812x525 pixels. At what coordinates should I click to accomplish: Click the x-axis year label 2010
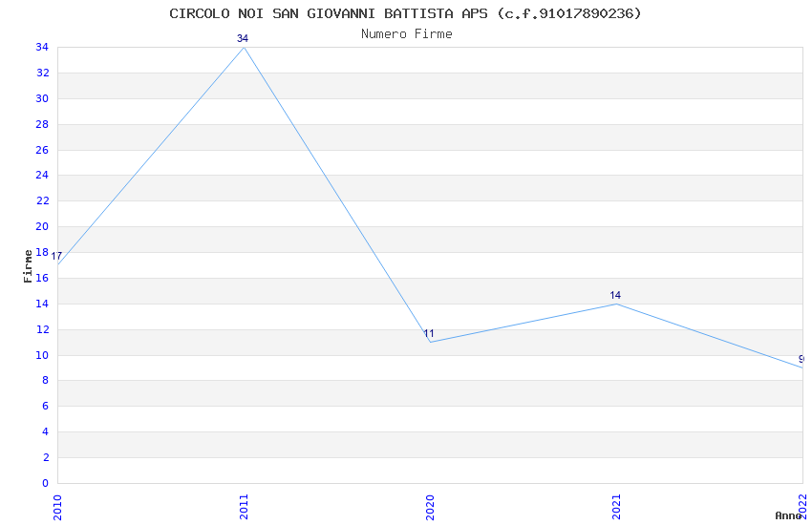(x=57, y=508)
